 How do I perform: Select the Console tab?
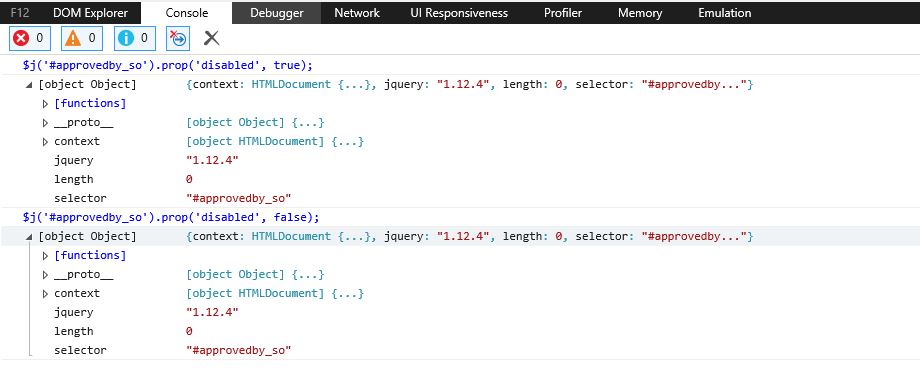point(187,12)
